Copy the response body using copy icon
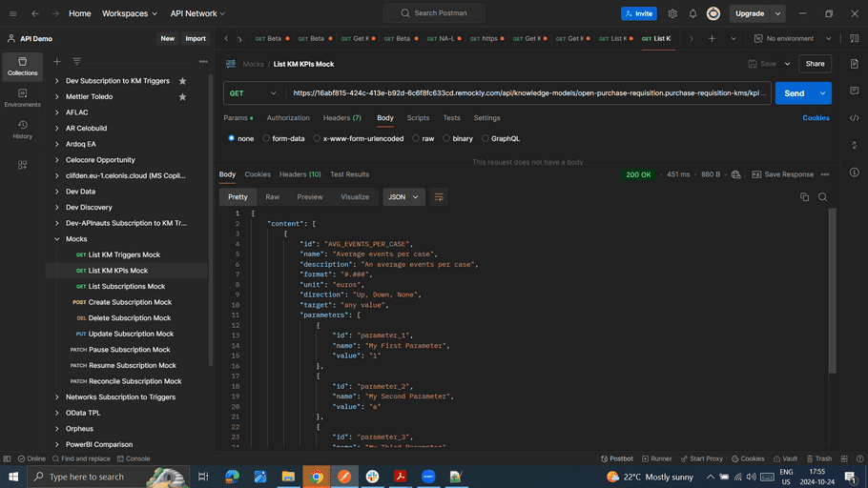Viewport: 868px width, 488px height. (x=804, y=196)
